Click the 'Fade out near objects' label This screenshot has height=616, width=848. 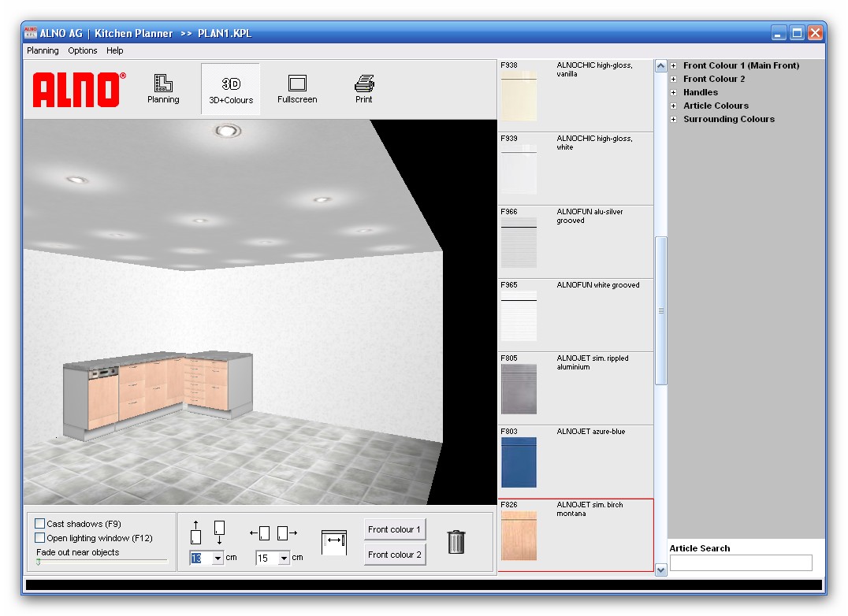click(77, 552)
